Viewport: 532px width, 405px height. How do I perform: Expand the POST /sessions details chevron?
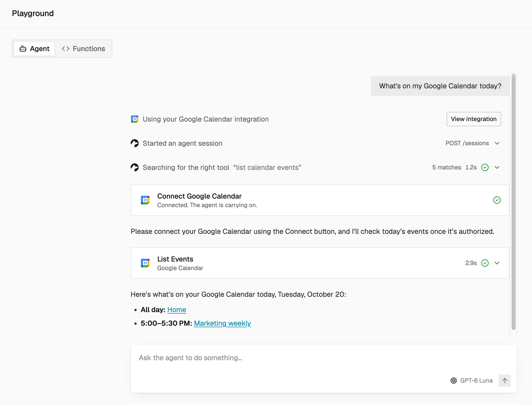(497, 143)
